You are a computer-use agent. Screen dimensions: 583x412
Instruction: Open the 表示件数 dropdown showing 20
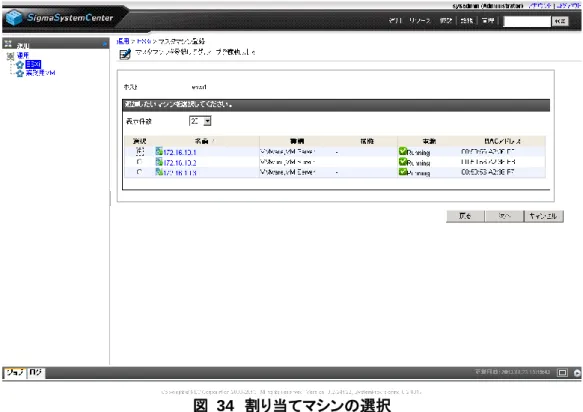(200, 121)
